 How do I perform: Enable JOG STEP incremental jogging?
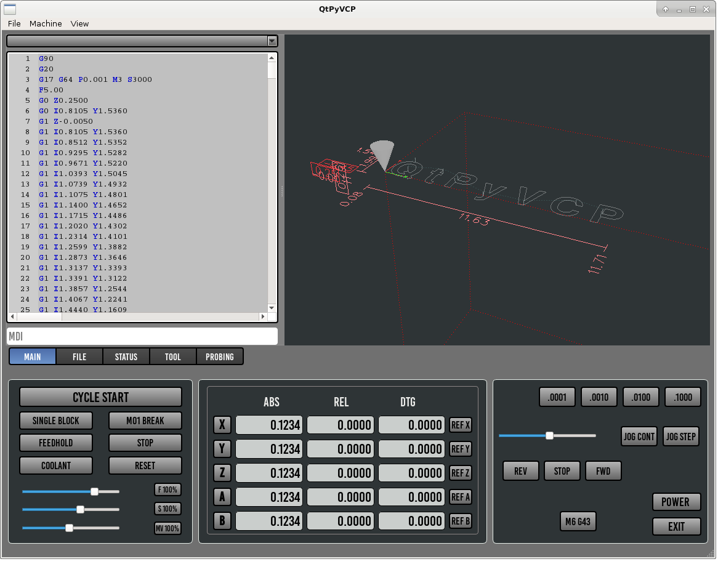click(x=681, y=437)
